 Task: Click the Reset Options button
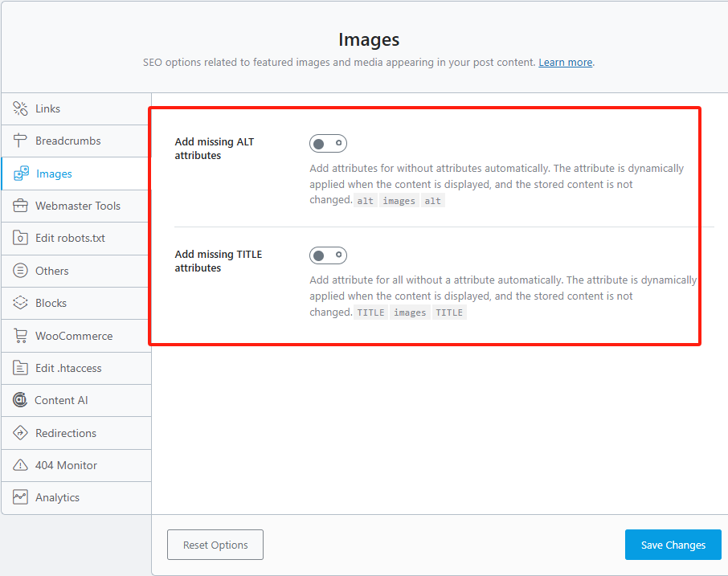pos(215,545)
